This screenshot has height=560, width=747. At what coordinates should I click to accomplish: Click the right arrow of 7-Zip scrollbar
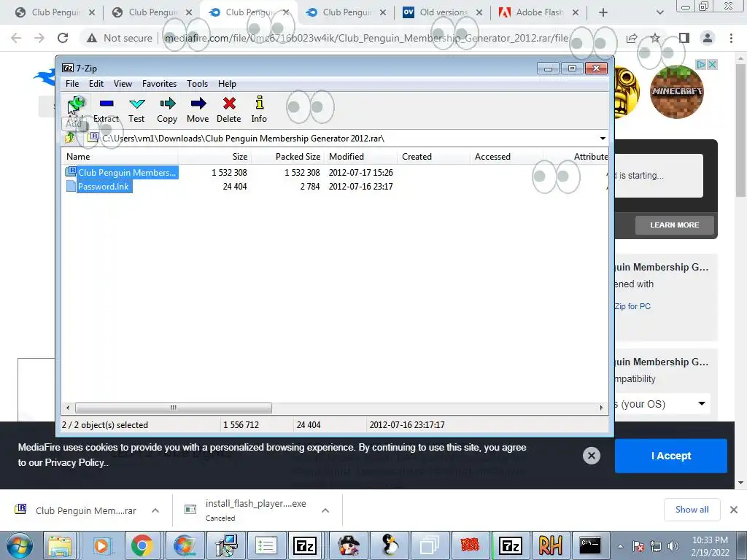pyautogui.click(x=601, y=408)
